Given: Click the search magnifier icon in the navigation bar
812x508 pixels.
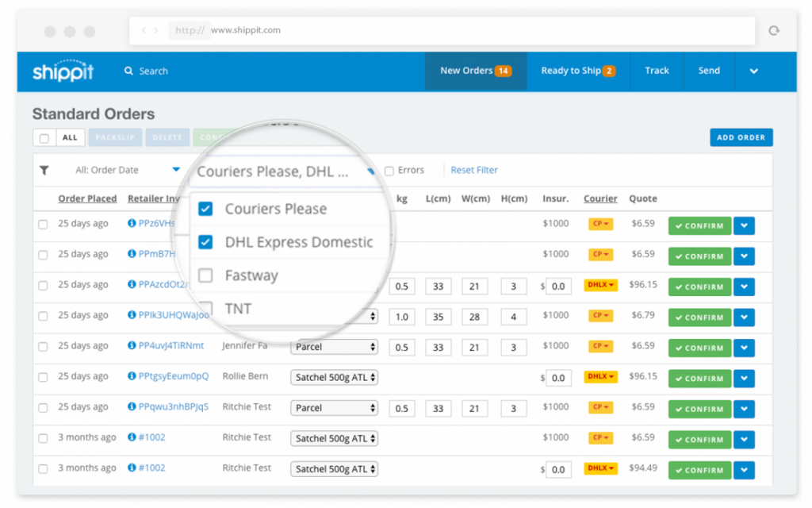Looking at the screenshot, I should [128, 71].
